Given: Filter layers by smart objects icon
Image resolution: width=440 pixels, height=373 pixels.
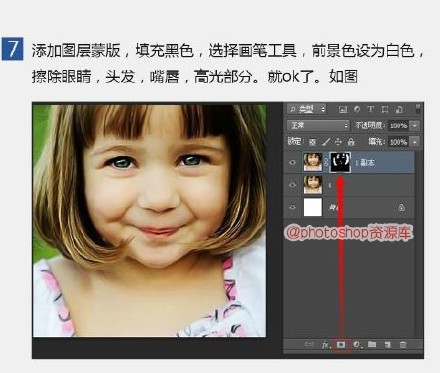Looking at the screenshot, I should coord(399,109).
